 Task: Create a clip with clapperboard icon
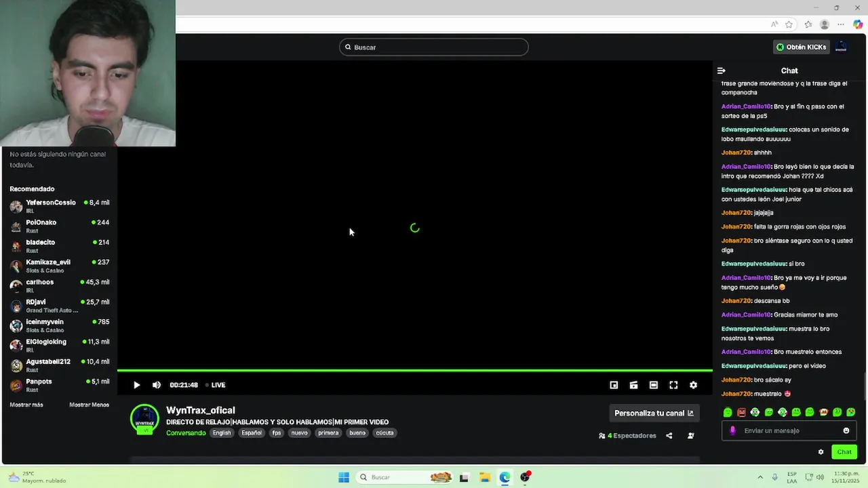pyautogui.click(x=633, y=385)
